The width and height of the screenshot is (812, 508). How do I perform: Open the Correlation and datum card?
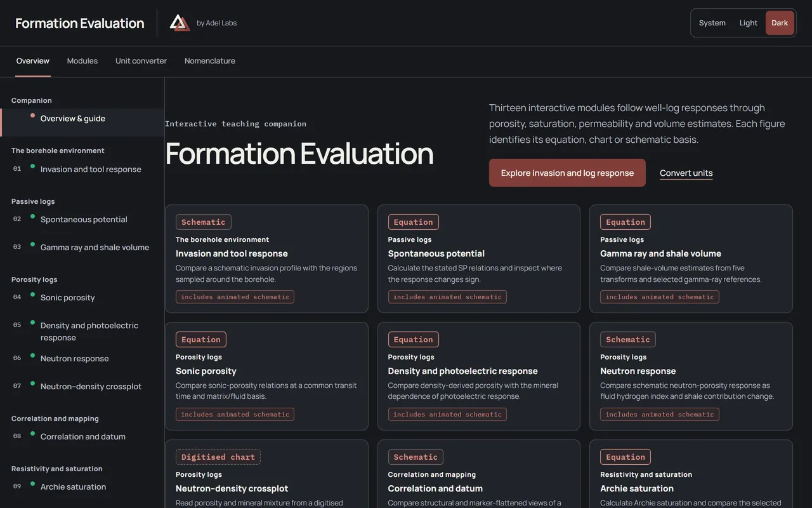(479, 474)
